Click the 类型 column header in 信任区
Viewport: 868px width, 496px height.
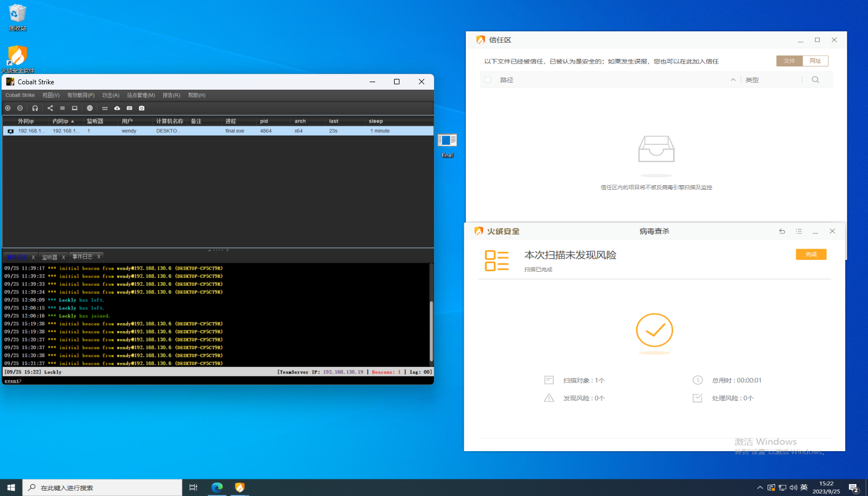[x=752, y=80]
